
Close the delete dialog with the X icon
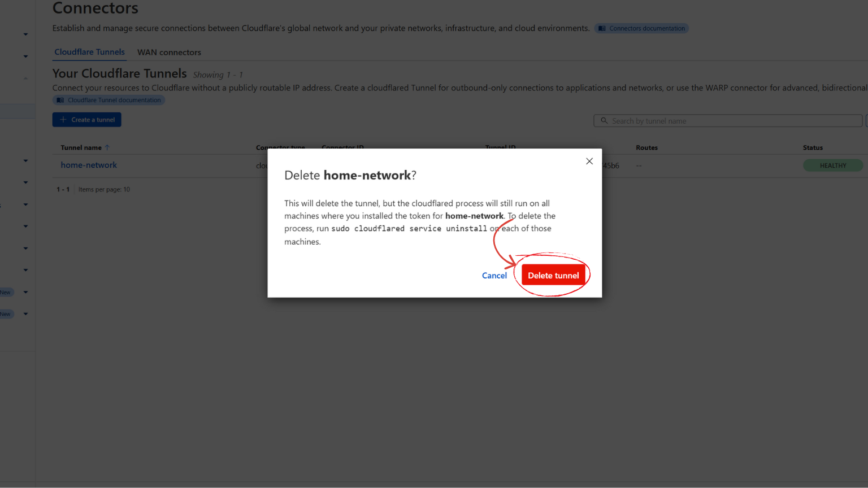coord(589,161)
